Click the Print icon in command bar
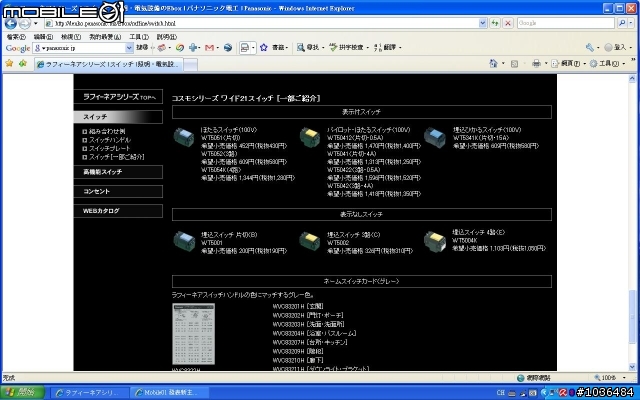Image resolution: width=640 pixels, height=400 pixels. (x=536, y=63)
